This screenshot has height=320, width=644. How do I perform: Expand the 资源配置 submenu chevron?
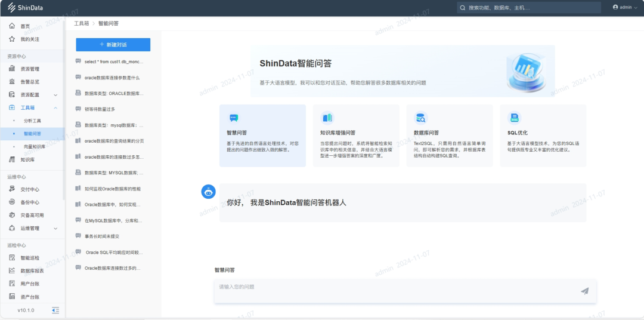[x=55, y=95]
